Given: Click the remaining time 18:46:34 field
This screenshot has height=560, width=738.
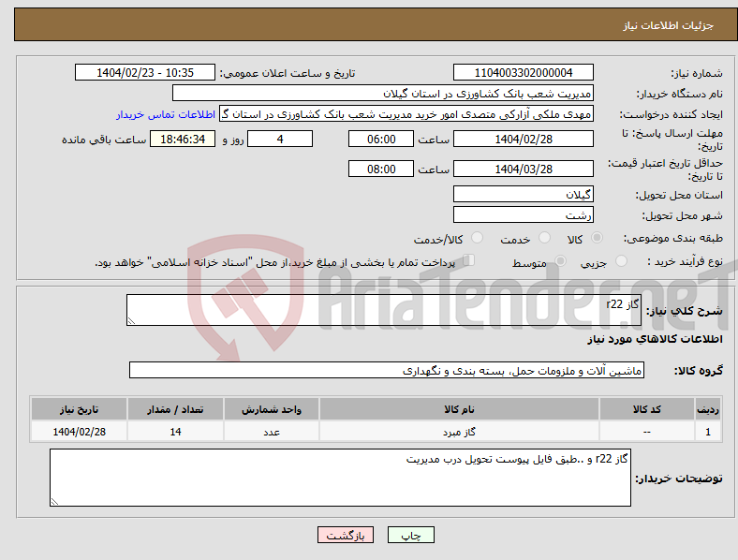Looking at the screenshot, I should click(x=183, y=139).
